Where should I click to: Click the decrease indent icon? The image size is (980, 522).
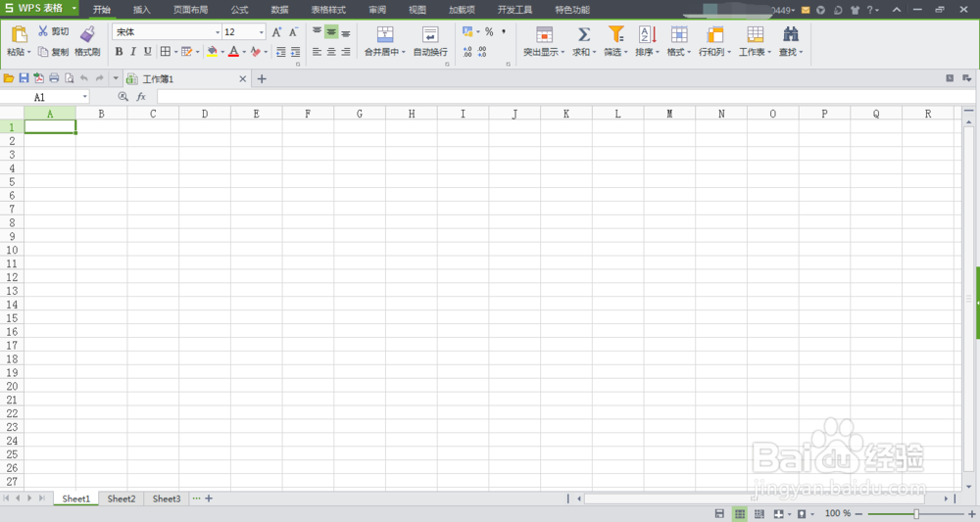click(x=281, y=52)
